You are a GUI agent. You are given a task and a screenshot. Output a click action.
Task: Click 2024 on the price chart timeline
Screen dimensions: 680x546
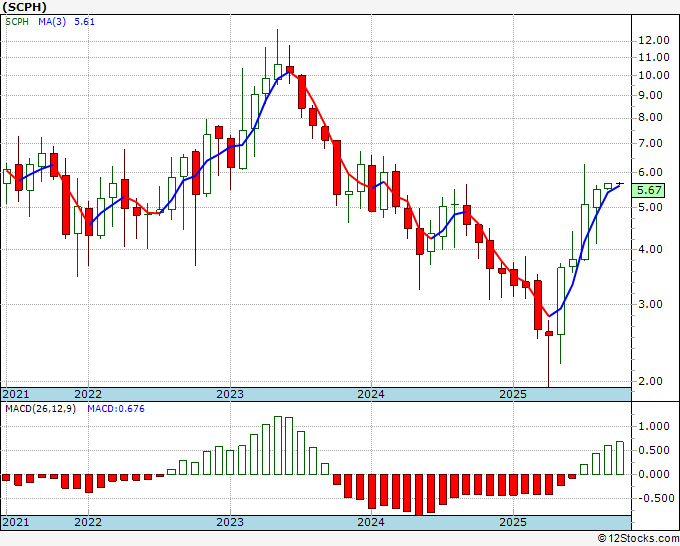[371, 394]
